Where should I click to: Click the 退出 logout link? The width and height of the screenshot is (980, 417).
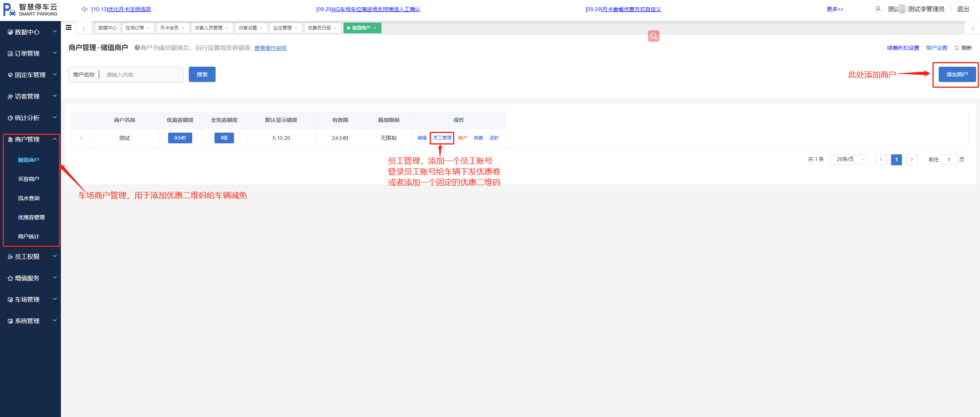(963, 9)
